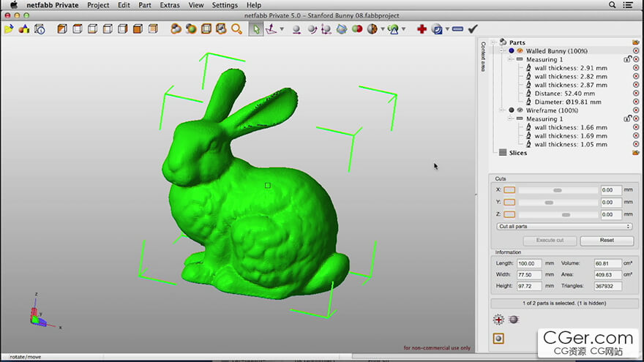Open the Apple menu
The image size is (644, 362).
coord(14,5)
